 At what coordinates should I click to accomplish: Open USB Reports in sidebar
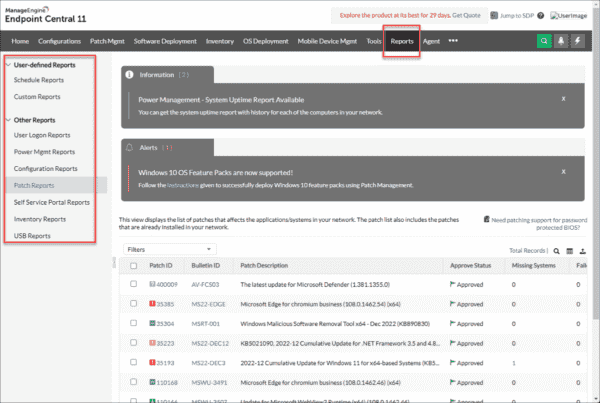pos(32,236)
